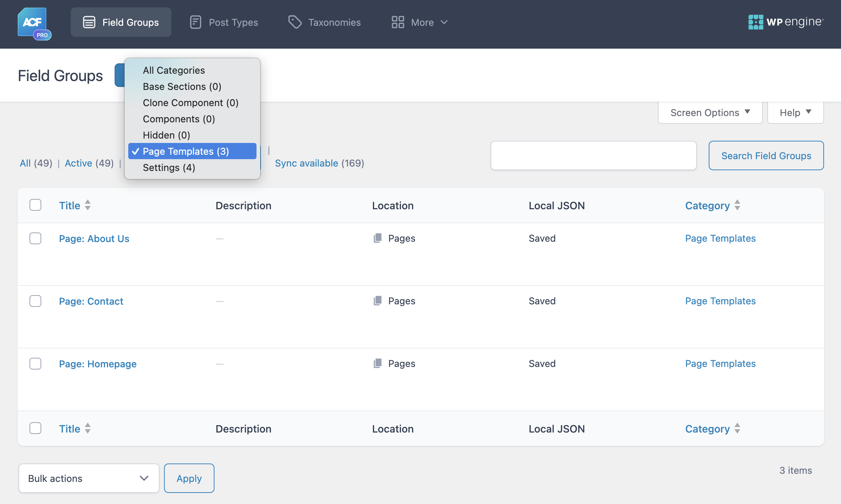Open the Bulk actions dropdown
This screenshot has width=841, height=504.
(x=88, y=478)
